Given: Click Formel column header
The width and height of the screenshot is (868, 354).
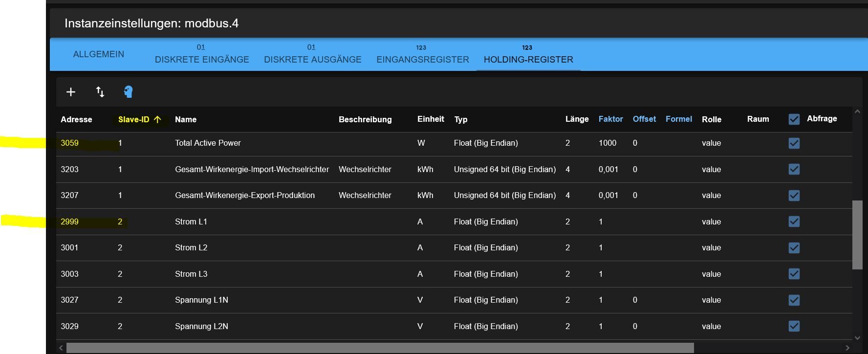Looking at the screenshot, I should [679, 119].
